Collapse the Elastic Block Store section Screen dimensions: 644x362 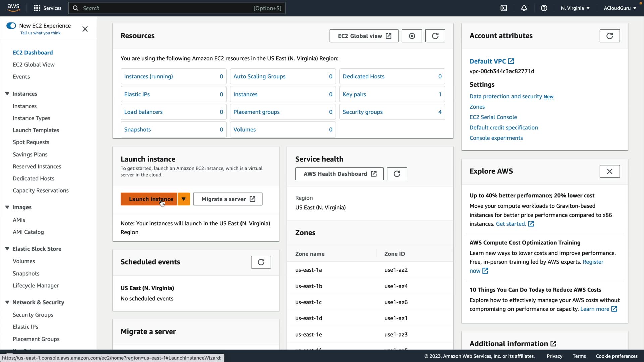pyautogui.click(x=7, y=249)
